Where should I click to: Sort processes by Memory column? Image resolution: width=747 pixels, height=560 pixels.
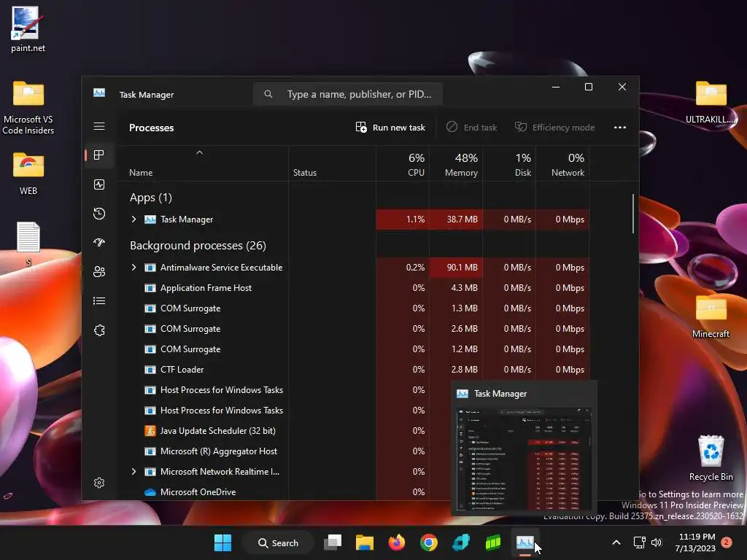456,164
